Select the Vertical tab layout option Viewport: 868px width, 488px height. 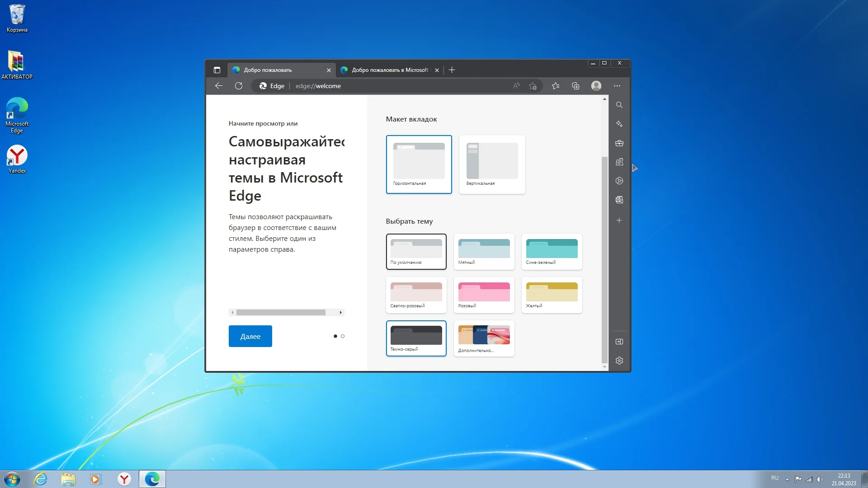pyautogui.click(x=492, y=164)
